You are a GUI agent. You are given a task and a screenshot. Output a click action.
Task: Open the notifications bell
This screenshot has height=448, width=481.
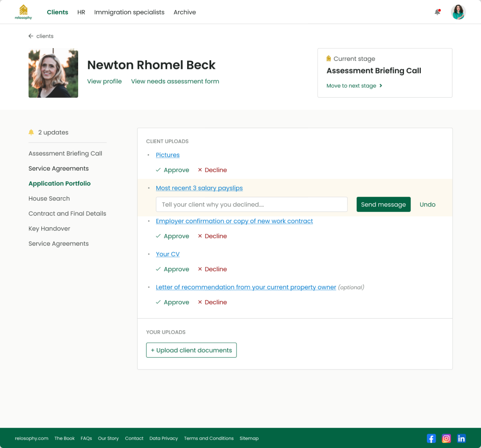pyautogui.click(x=437, y=12)
